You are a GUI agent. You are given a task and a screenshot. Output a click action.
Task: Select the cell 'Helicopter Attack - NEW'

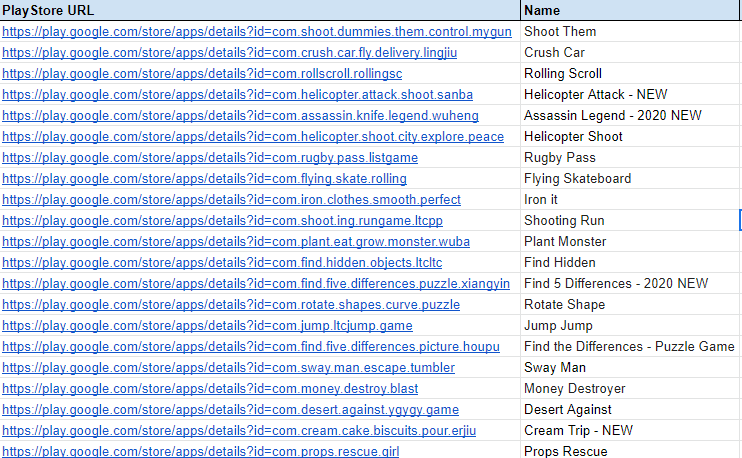(629, 95)
